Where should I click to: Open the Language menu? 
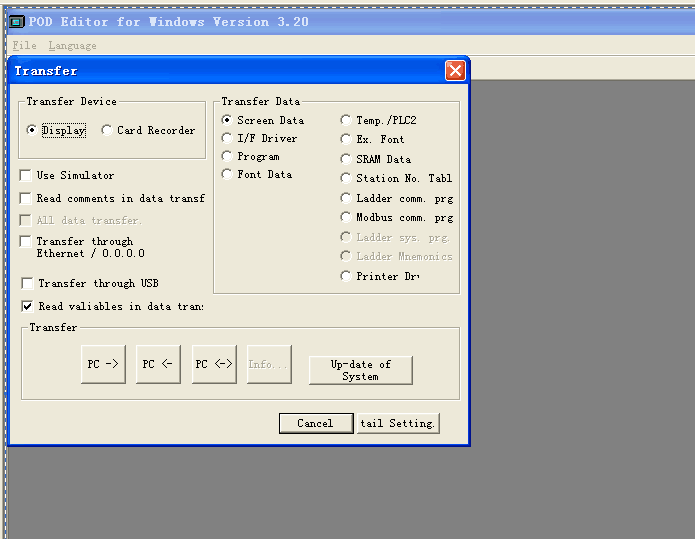(x=72, y=46)
